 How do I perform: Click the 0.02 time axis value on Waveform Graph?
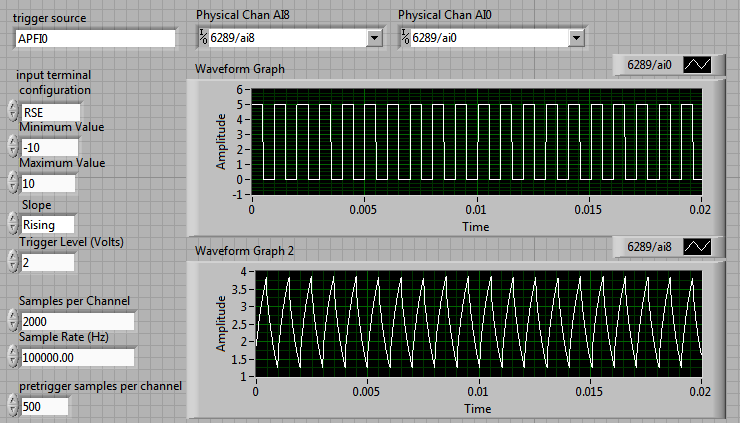pyautogui.click(x=699, y=210)
